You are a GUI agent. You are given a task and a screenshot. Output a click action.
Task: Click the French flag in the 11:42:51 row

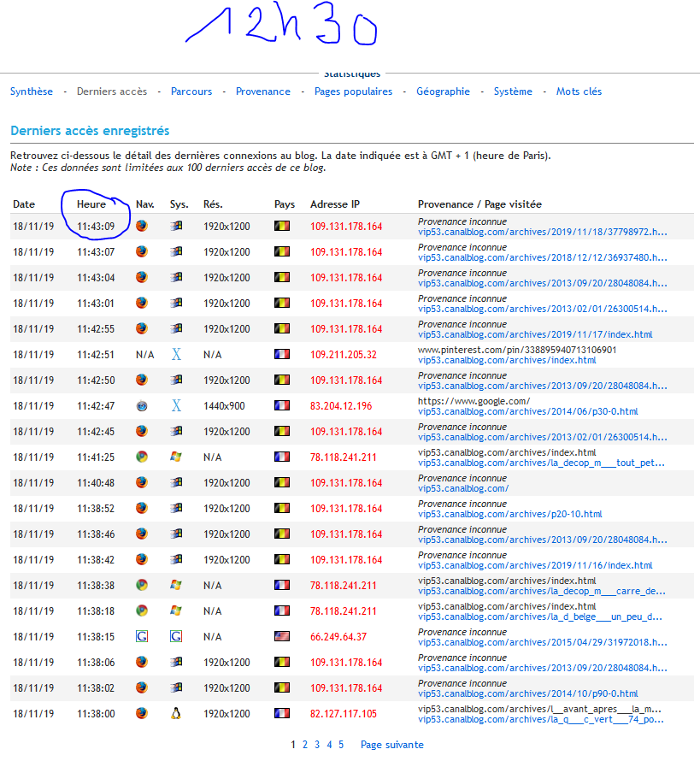tap(282, 354)
